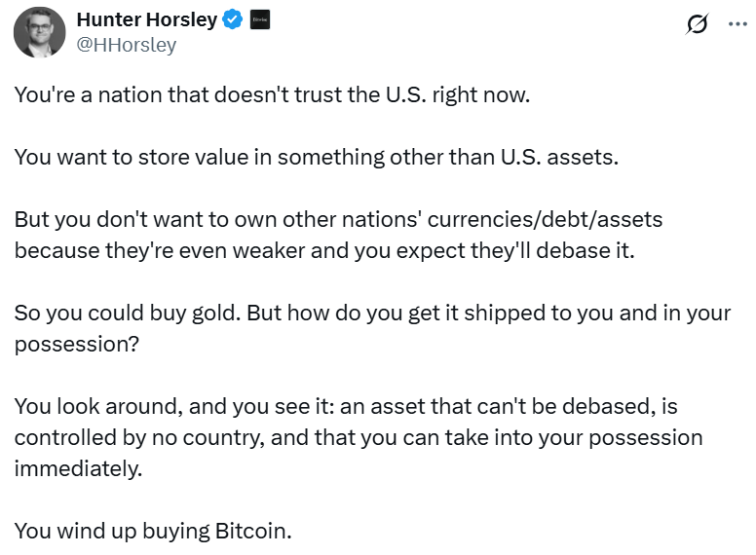This screenshot has width=756, height=555.
Task: Click the blue verified checkmark badge
Action: coord(232,20)
